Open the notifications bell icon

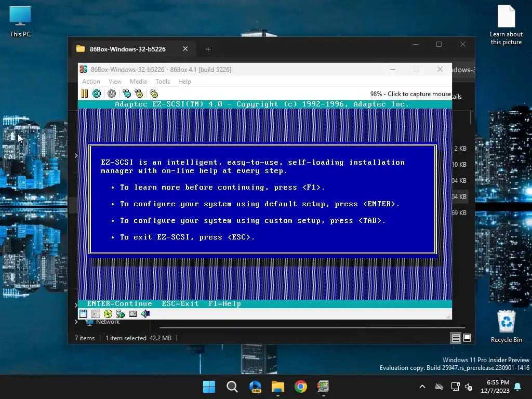(x=518, y=387)
